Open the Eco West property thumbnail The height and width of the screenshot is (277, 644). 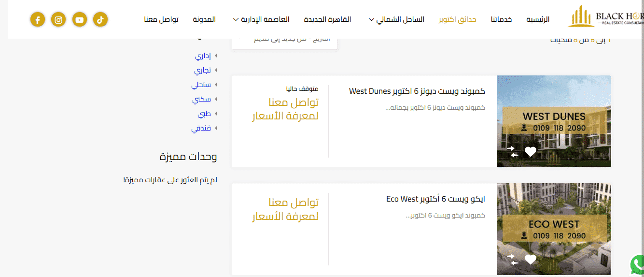coord(554,229)
